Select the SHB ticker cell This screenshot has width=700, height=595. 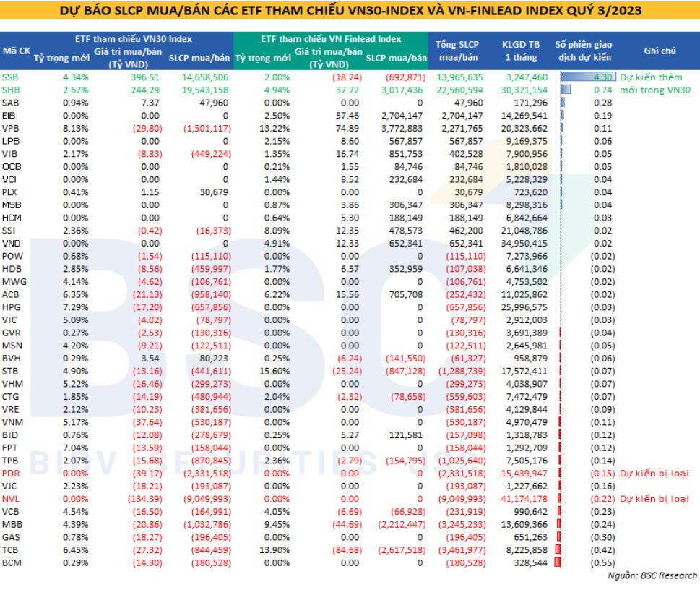(10, 90)
